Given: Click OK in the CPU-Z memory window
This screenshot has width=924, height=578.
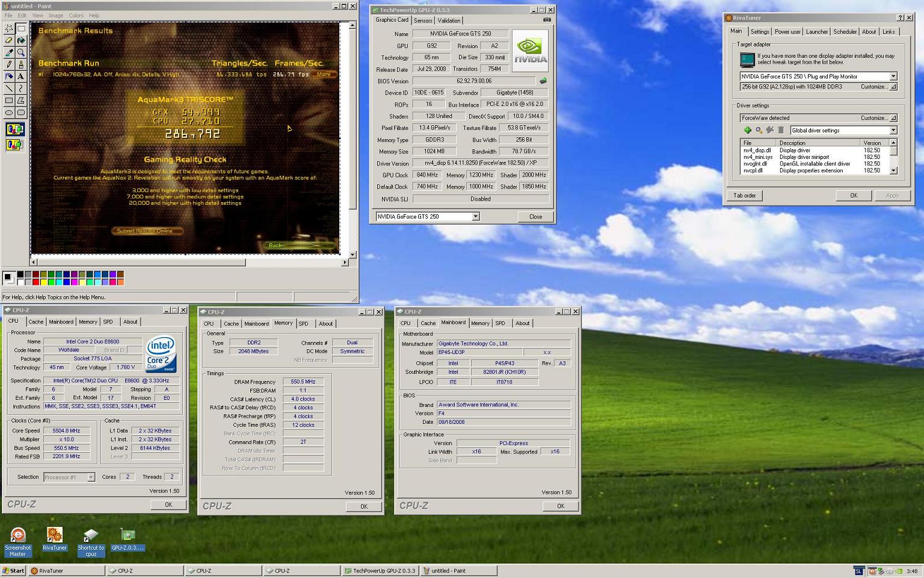Looking at the screenshot, I should click(x=364, y=507).
